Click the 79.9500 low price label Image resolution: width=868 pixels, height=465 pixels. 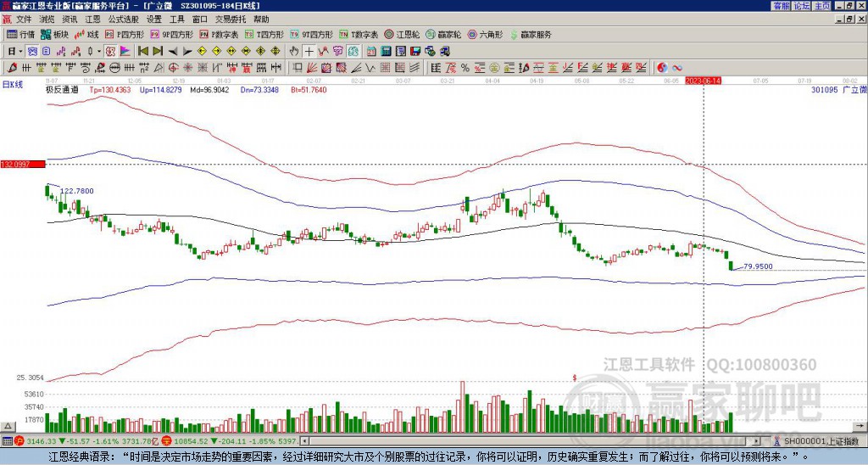click(x=758, y=266)
